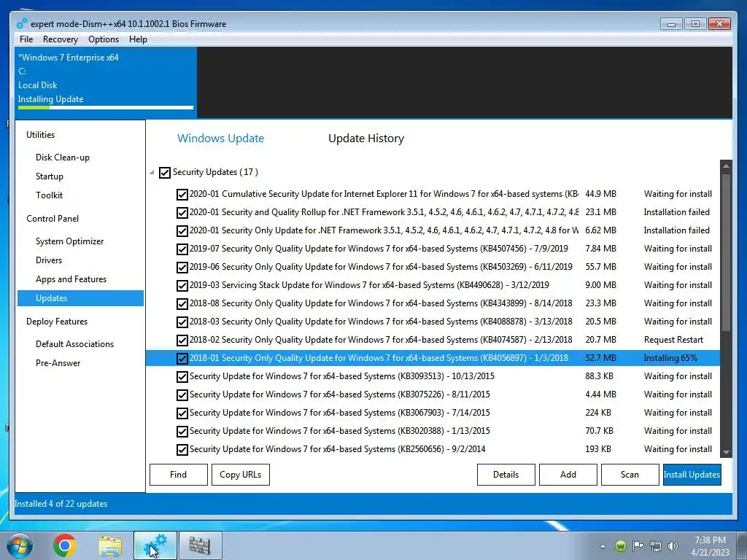Uncheck KB3020388 update checkbox
This screenshot has width=747, height=560.
[182, 431]
